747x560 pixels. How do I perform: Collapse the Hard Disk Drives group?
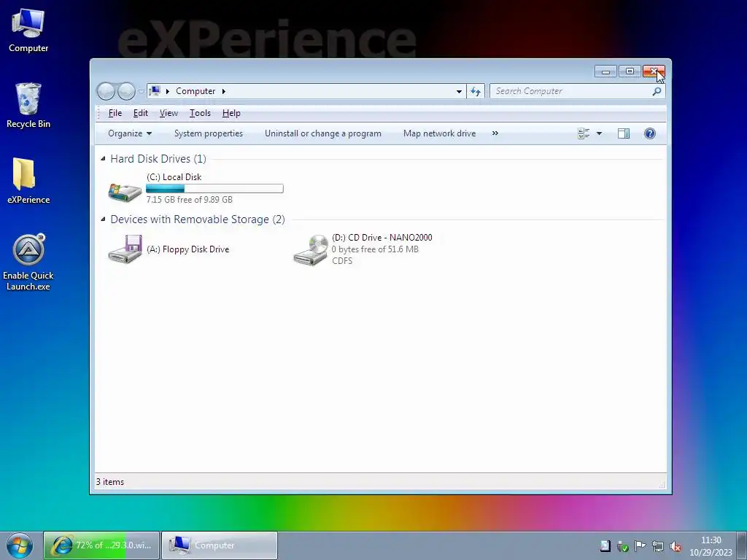pos(103,158)
